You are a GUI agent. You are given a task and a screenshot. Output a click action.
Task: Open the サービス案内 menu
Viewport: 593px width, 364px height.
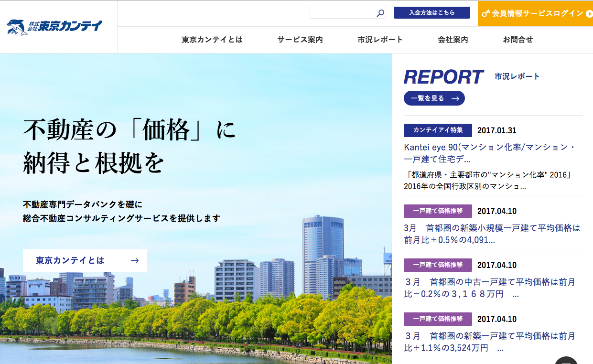click(300, 40)
